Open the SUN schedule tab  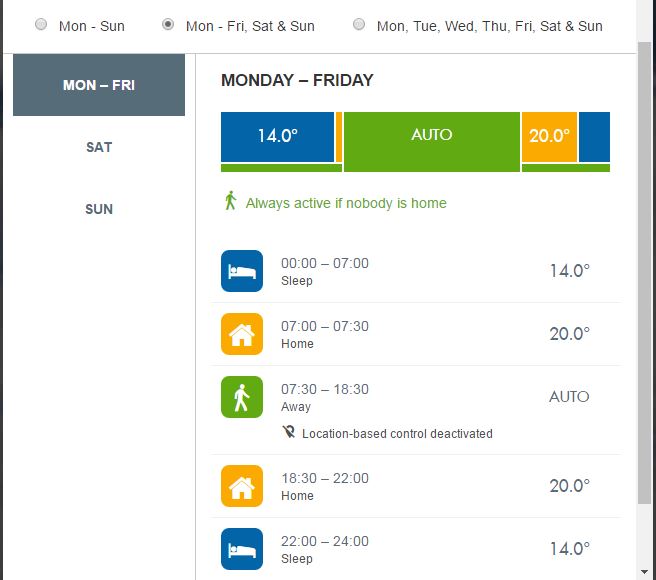pos(99,209)
